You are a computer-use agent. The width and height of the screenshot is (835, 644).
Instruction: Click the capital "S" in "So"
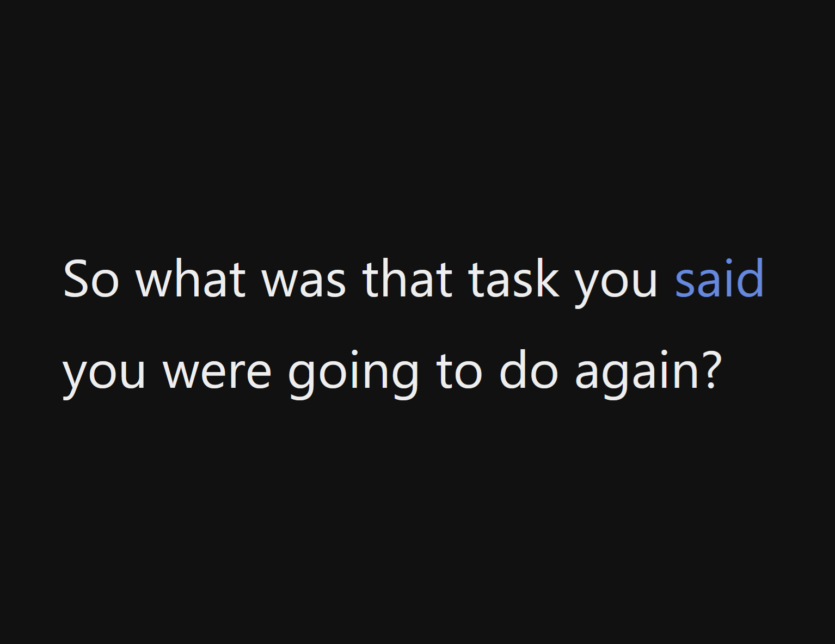(x=76, y=280)
